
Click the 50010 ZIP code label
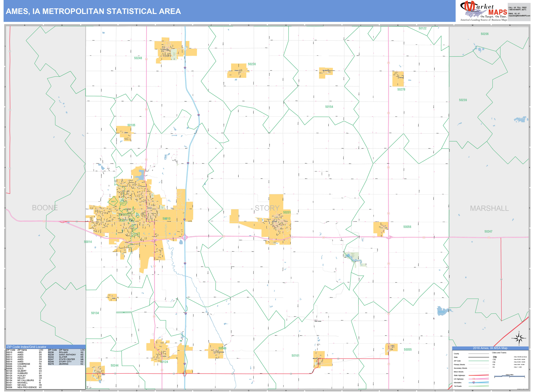pyautogui.click(x=166, y=218)
